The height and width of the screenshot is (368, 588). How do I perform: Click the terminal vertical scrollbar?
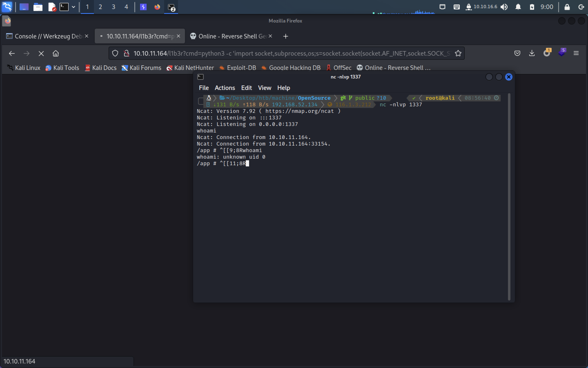(x=509, y=197)
